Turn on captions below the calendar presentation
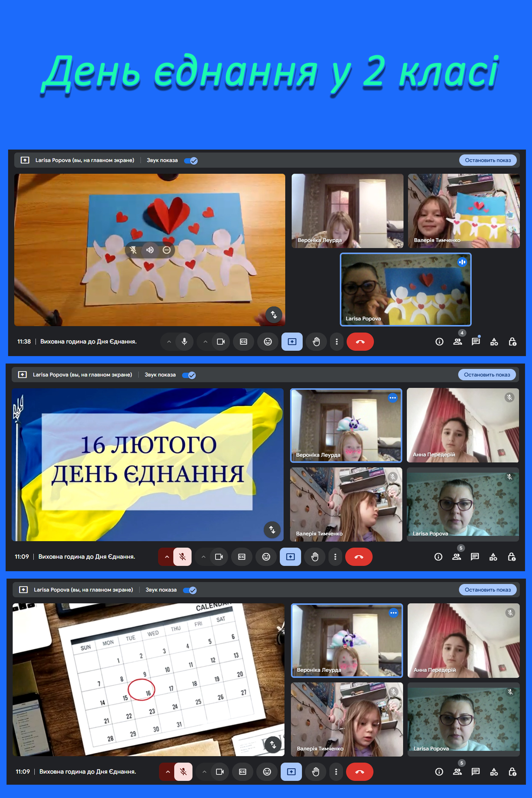This screenshot has height=798, width=532. point(243,772)
